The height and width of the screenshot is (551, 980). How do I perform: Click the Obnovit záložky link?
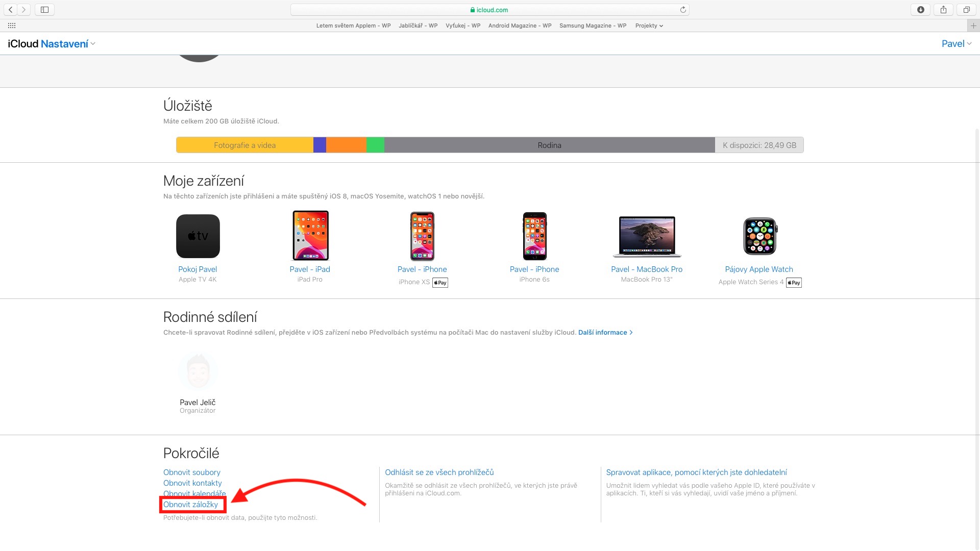(x=190, y=505)
